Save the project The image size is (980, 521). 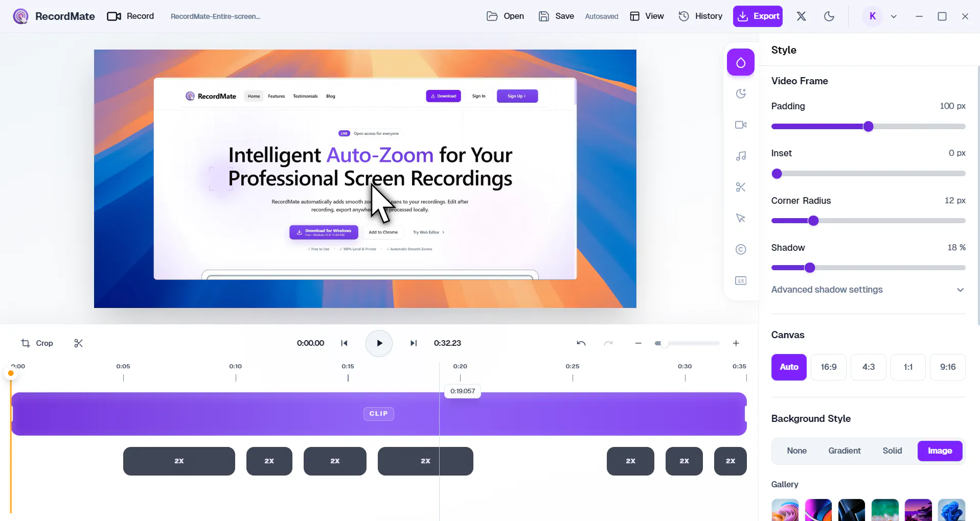click(x=556, y=16)
